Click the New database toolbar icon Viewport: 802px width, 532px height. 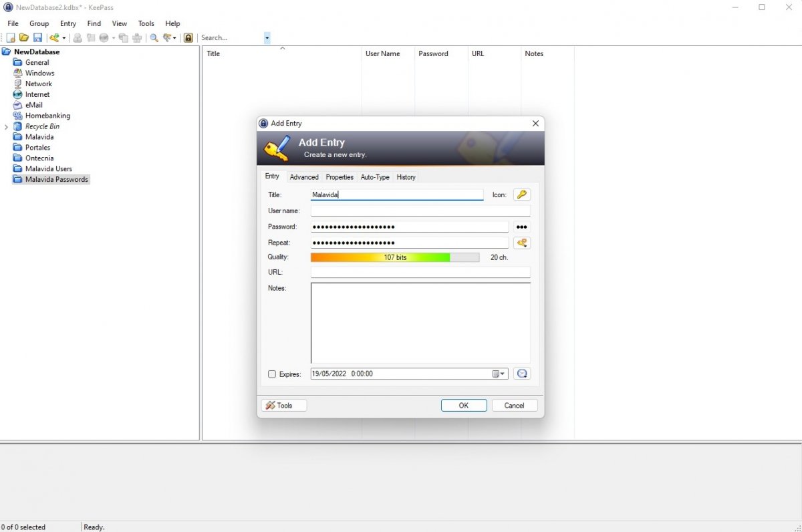pyautogui.click(x=11, y=38)
